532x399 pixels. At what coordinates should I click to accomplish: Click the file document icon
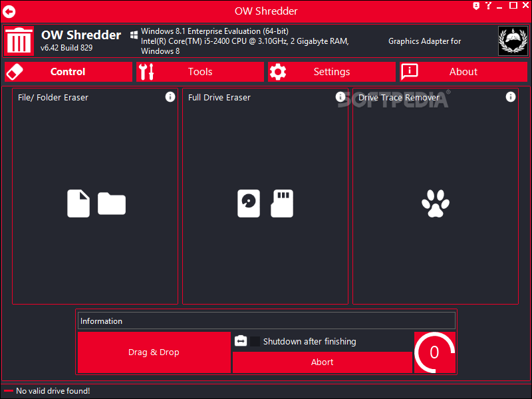pos(78,203)
